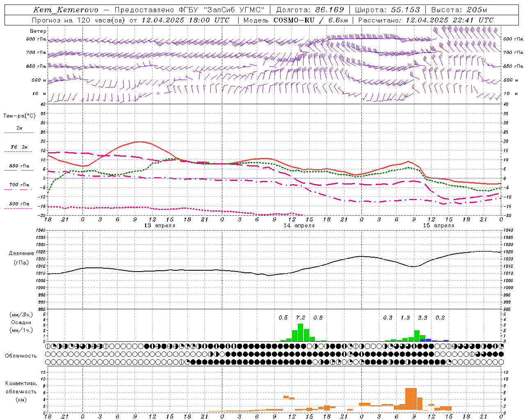Click the tallest orange convective cloud bar

(x=411, y=399)
